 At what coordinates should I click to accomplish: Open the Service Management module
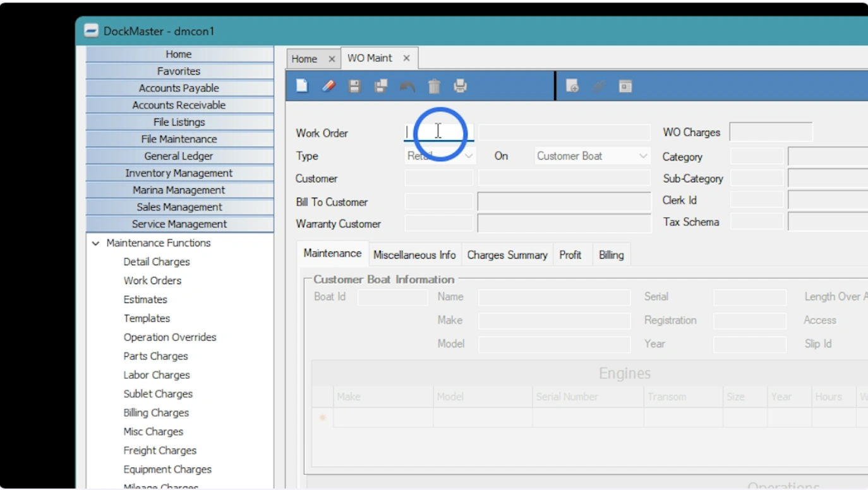(x=179, y=224)
